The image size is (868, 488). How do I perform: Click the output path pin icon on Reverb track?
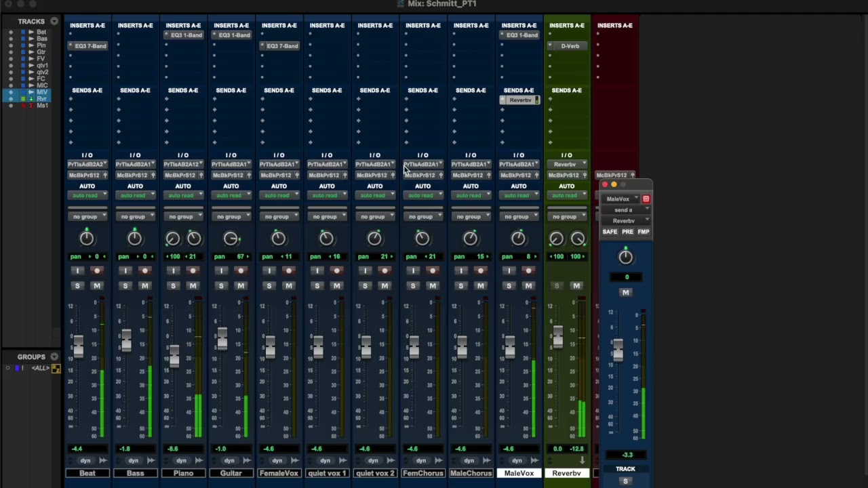[x=585, y=176]
